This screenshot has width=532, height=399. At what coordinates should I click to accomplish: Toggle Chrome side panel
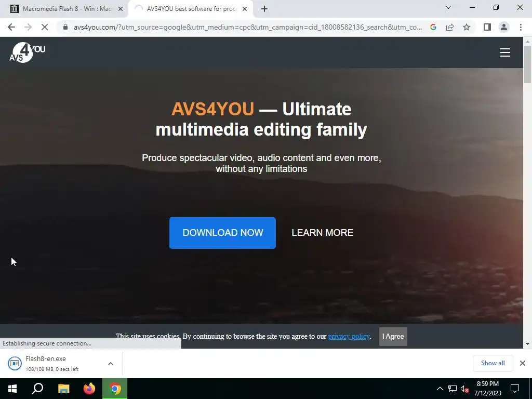[487, 27]
